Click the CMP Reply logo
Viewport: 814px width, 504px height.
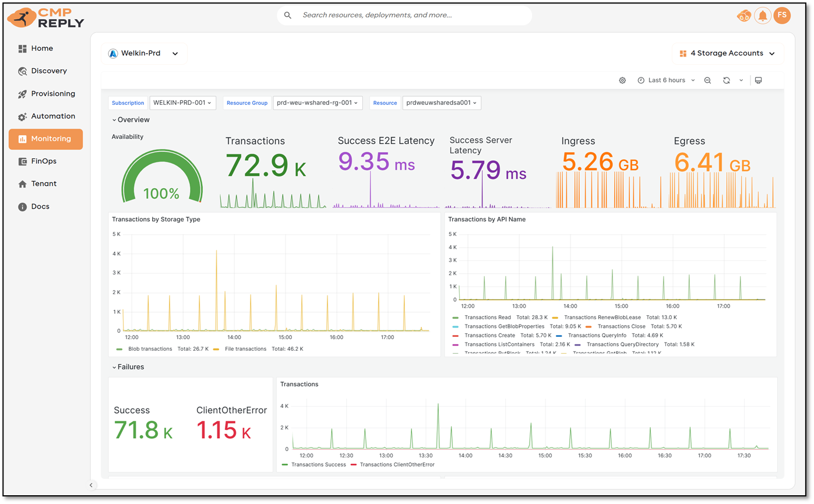click(x=46, y=18)
